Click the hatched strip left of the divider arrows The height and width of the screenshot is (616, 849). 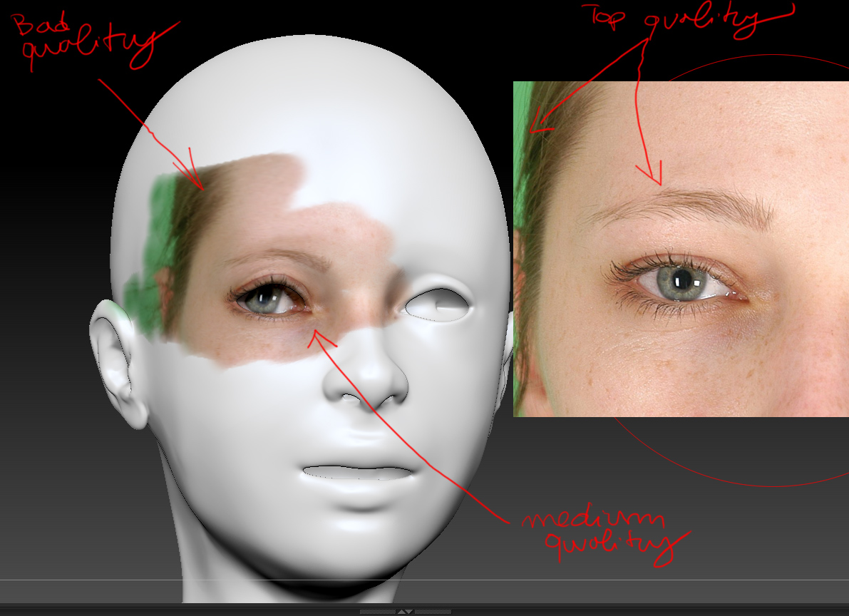click(378, 611)
